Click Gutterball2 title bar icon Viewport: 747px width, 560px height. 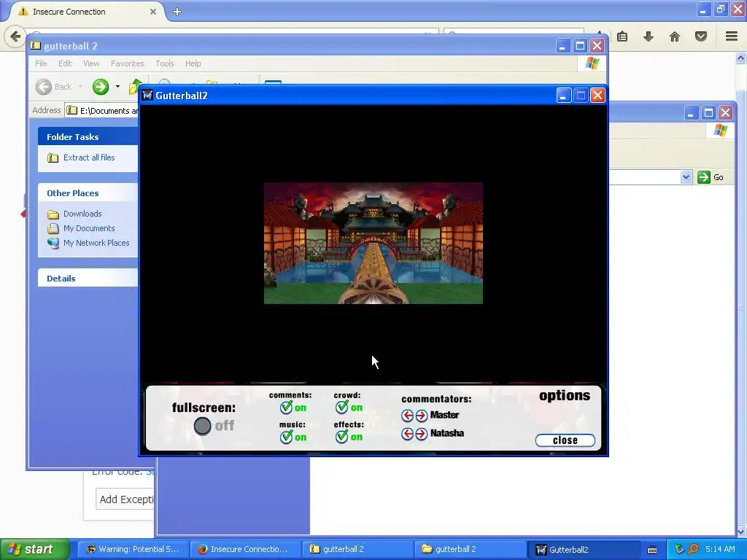tap(147, 96)
